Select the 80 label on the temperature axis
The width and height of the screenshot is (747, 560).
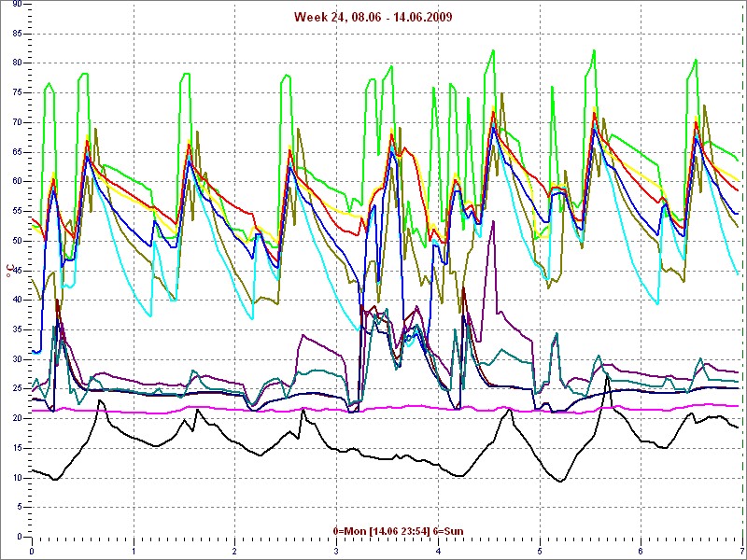pyautogui.click(x=17, y=63)
